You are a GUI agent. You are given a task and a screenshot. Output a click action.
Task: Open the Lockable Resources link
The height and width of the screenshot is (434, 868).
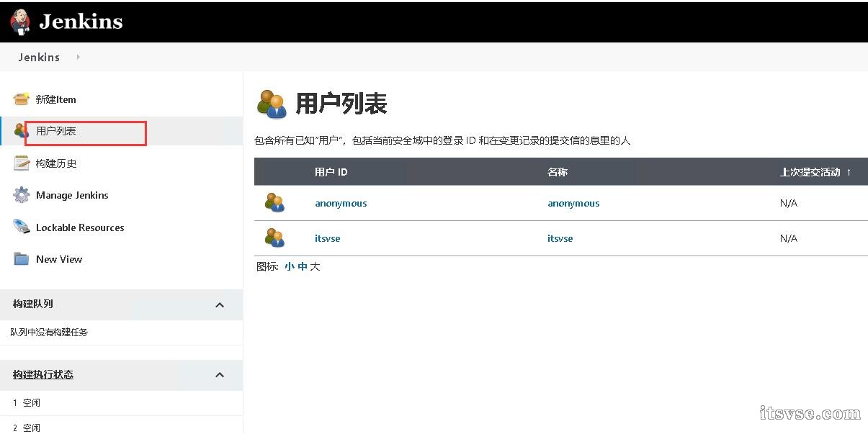(x=80, y=227)
